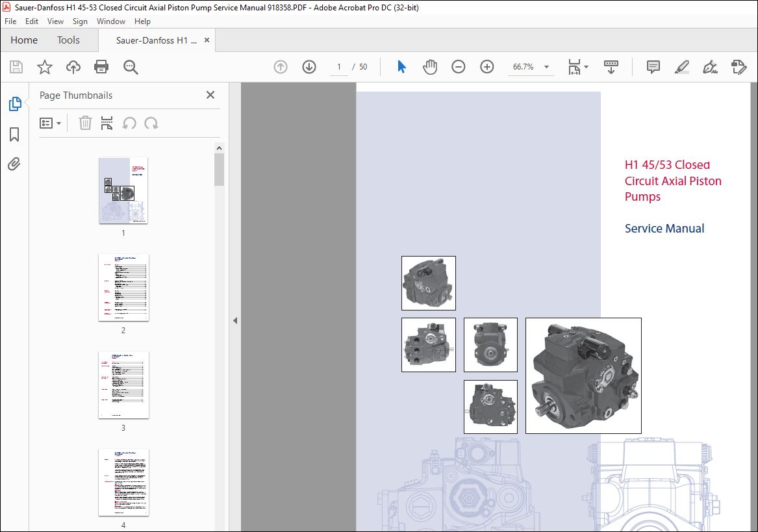Click the '/ 50' total pages text

point(360,67)
